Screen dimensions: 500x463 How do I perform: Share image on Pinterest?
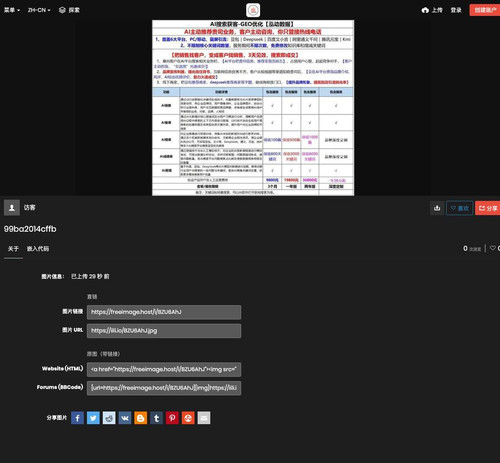click(x=172, y=418)
